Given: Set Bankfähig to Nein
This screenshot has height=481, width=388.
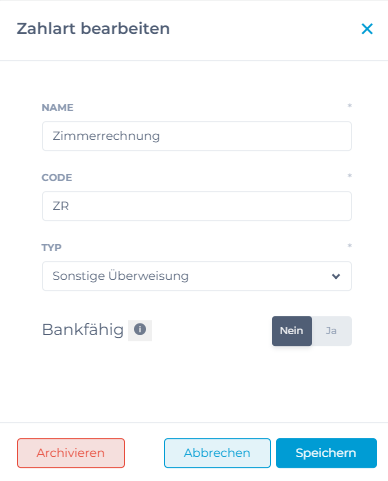Looking at the screenshot, I should pyautogui.click(x=292, y=331).
